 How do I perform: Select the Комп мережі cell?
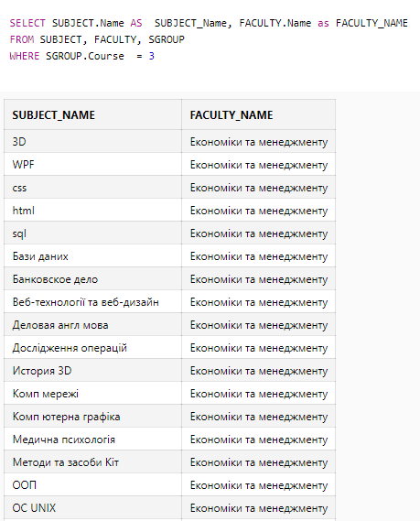pos(92,394)
